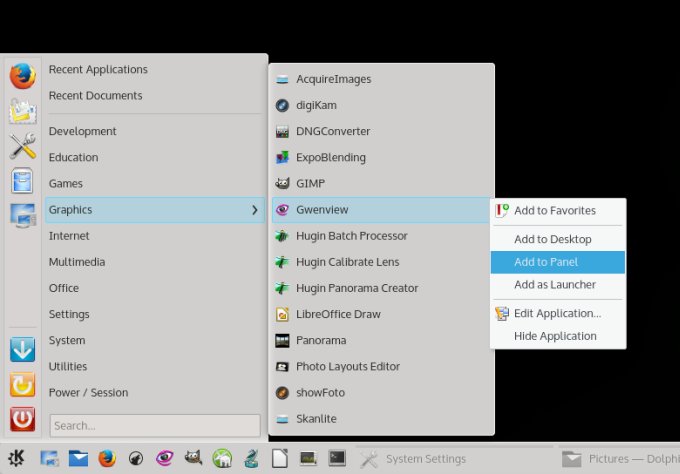Click the terminal icon in the panel

[x=337, y=458]
